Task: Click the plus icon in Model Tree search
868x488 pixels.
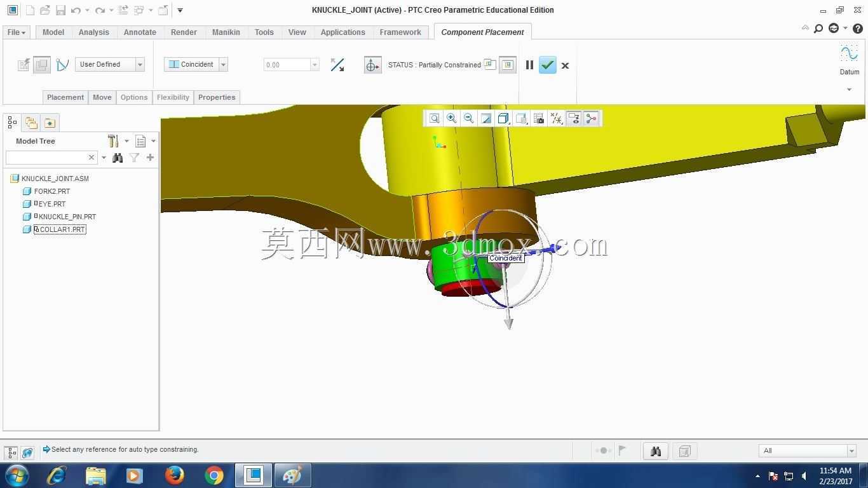Action: tap(150, 158)
